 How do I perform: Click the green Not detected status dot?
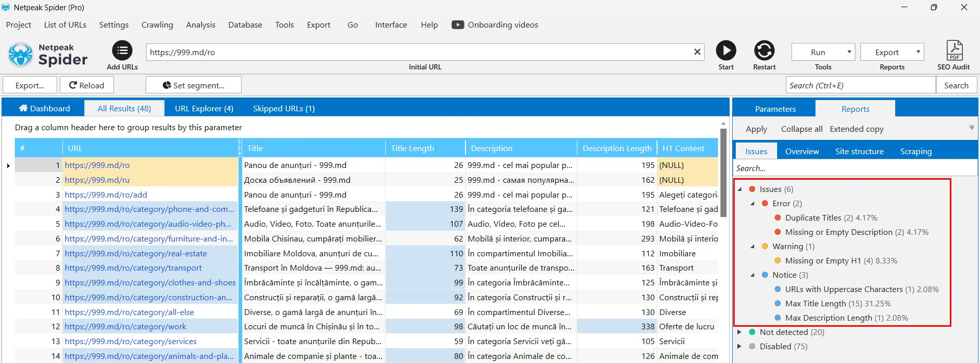point(752,332)
